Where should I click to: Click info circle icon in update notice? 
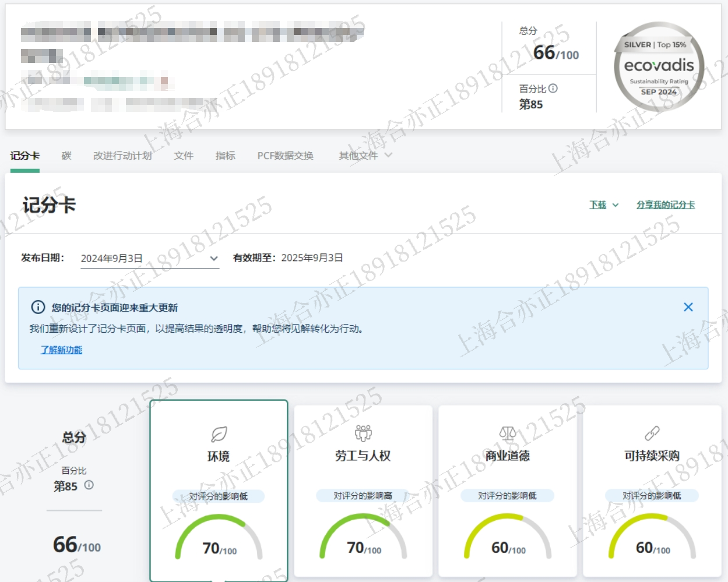pos(38,307)
